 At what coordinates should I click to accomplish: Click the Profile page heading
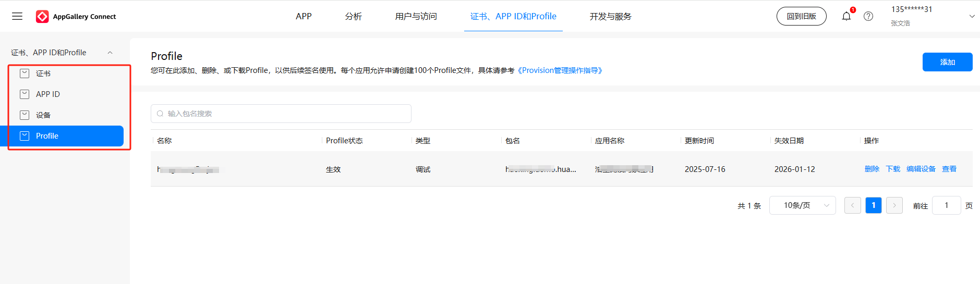167,56
